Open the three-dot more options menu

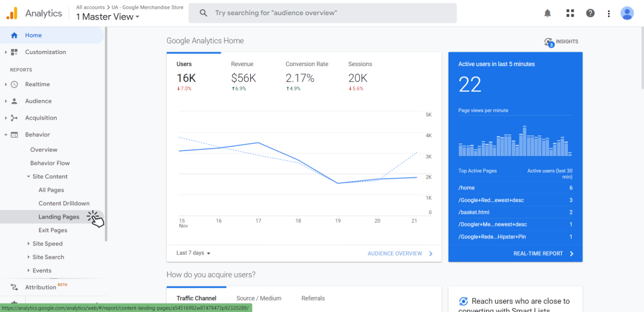[609, 14]
